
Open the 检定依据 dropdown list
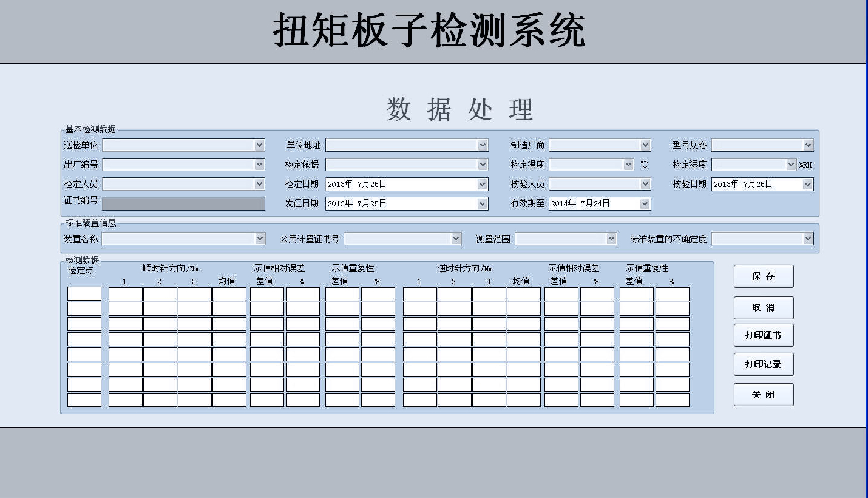click(x=483, y=165)
